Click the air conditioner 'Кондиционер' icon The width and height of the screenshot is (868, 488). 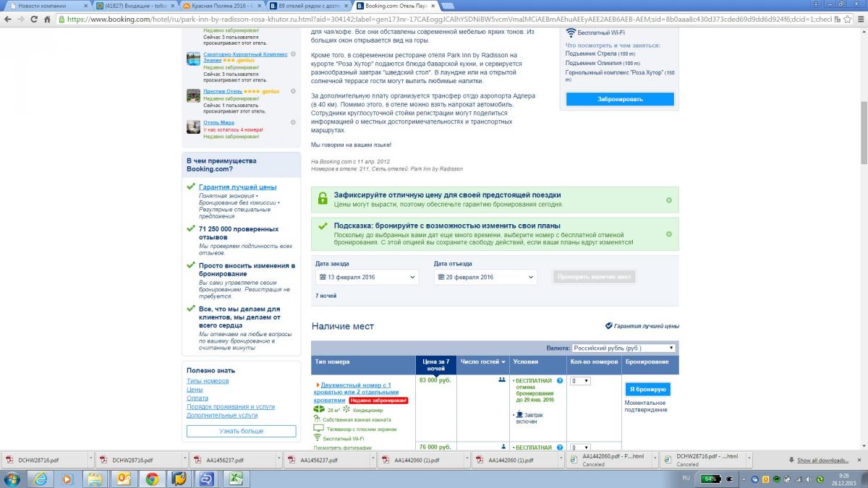346,409
